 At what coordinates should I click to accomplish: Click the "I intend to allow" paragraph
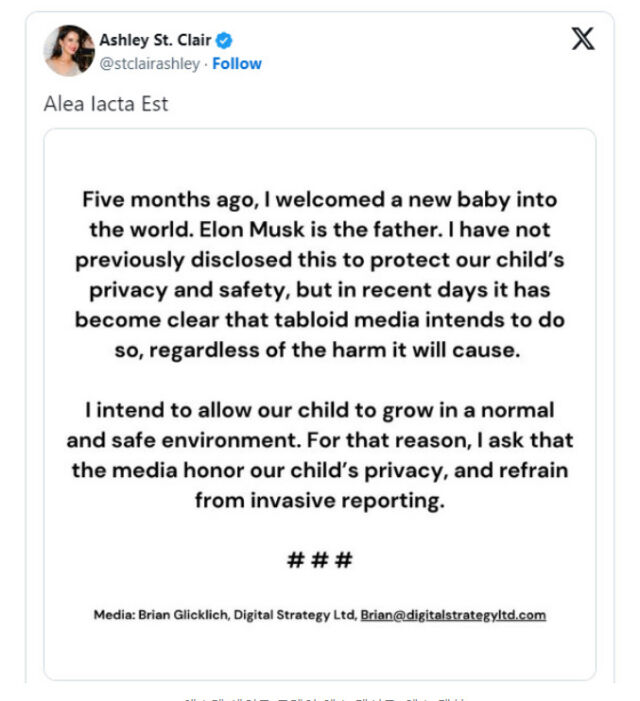click(x=320, y=411)
